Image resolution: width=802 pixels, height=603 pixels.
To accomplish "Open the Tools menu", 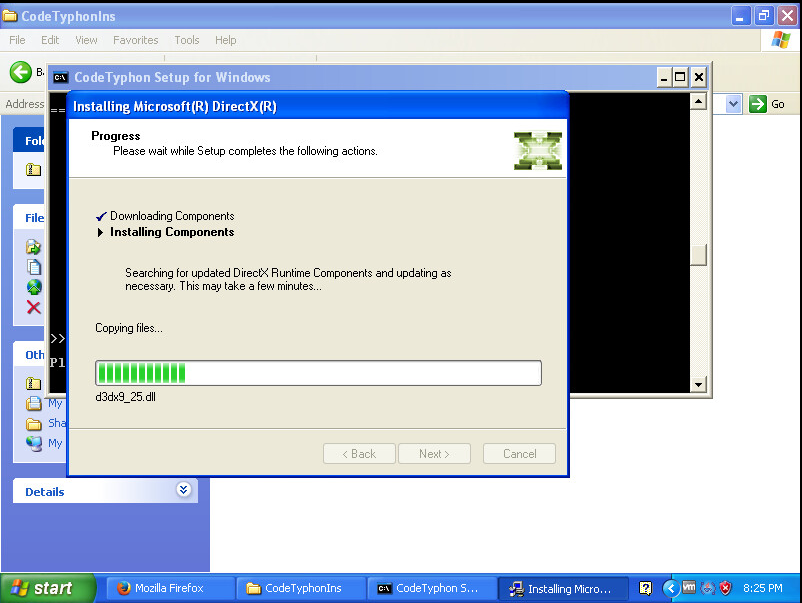I will point(187,40).
